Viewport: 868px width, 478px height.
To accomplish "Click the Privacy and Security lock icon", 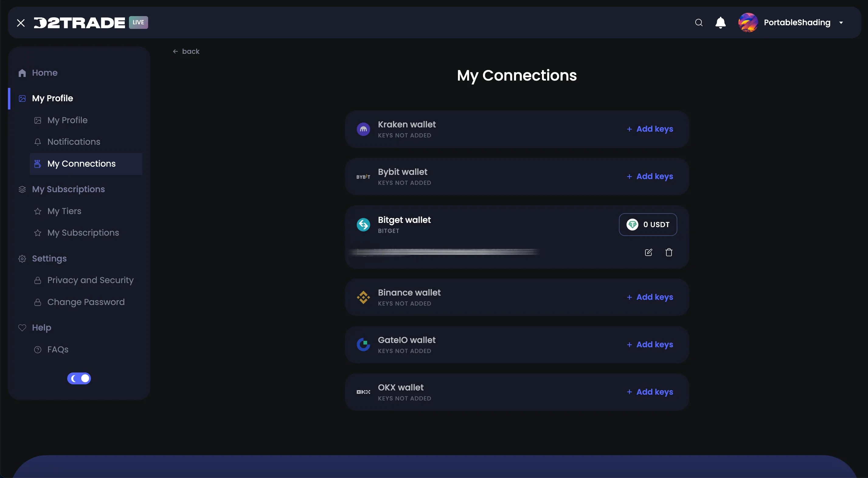I will tap(38, 280).
